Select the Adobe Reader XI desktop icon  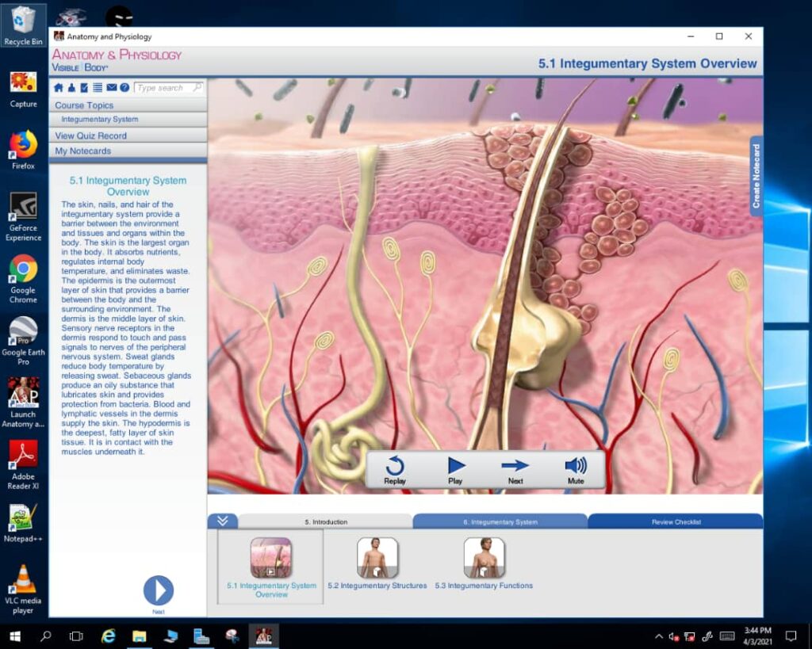coord(23,465)
